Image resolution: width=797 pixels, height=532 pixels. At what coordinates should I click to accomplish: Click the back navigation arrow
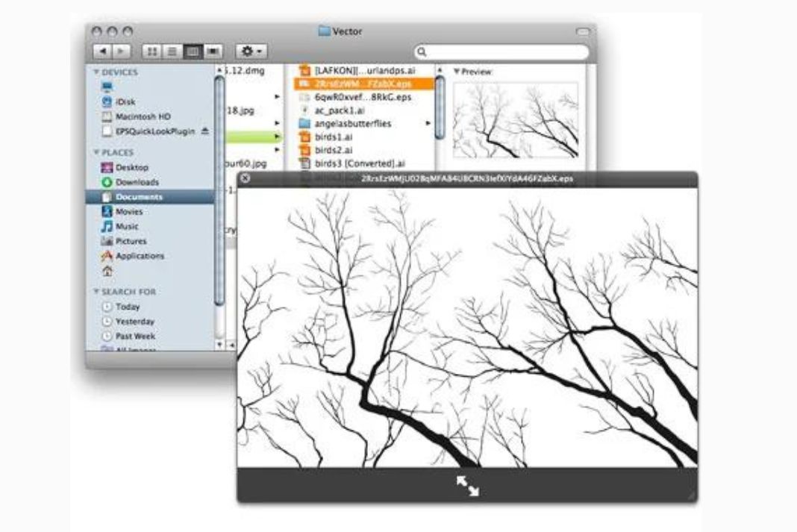[x=103, y=51]
